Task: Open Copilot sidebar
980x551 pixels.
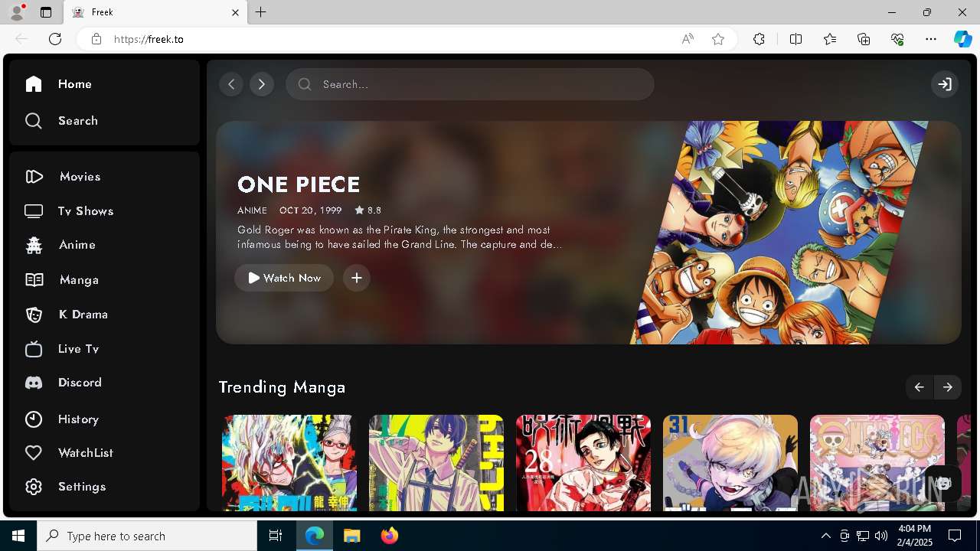Action: pyautogui.click(x=962, y=39)
